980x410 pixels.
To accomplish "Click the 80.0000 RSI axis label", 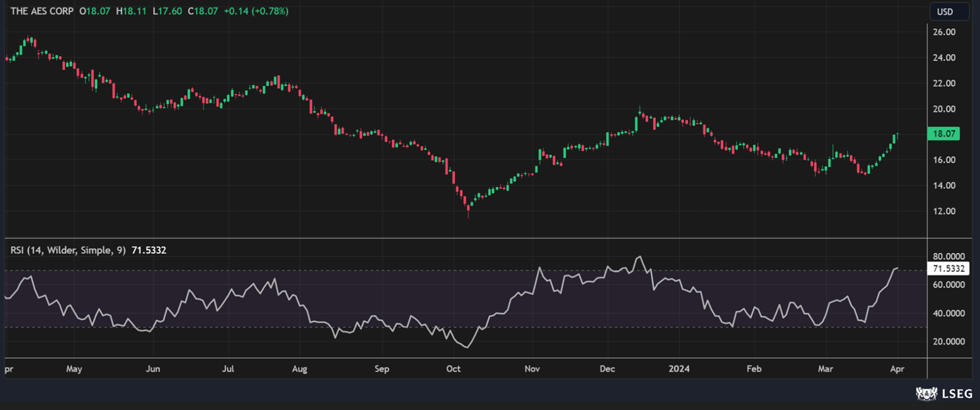I will pos(948,257).
